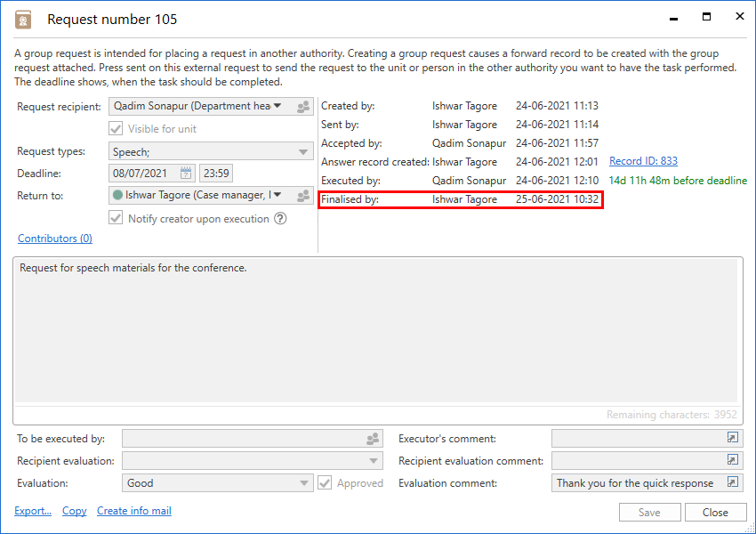This screenshot has height=534, width=756.
Task: Click people icon beside Request recipient field
Action: [x=303, y=107]
